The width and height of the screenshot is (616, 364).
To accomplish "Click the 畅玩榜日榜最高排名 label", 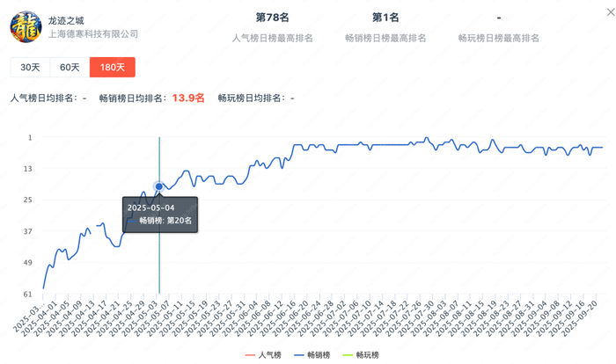I will tap(499, 39).
